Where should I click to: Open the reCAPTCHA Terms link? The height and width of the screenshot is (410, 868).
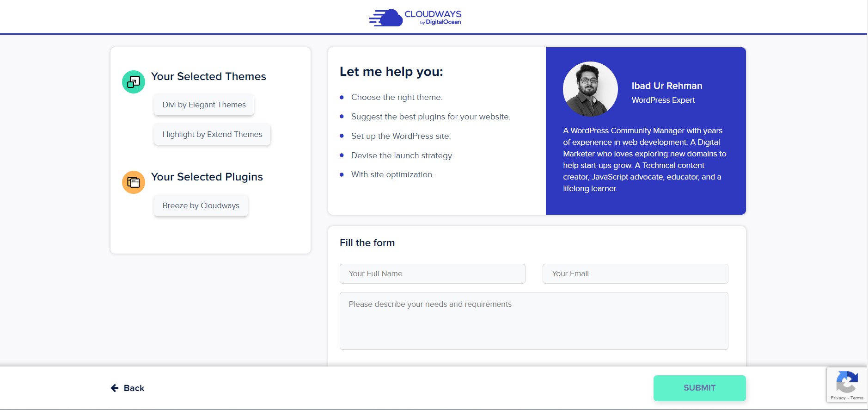(856, 398)
